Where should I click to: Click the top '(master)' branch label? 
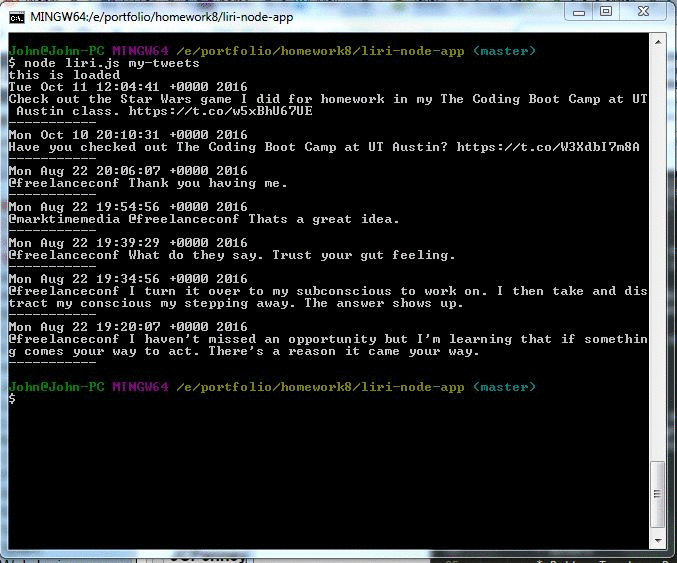pos(504,51)
